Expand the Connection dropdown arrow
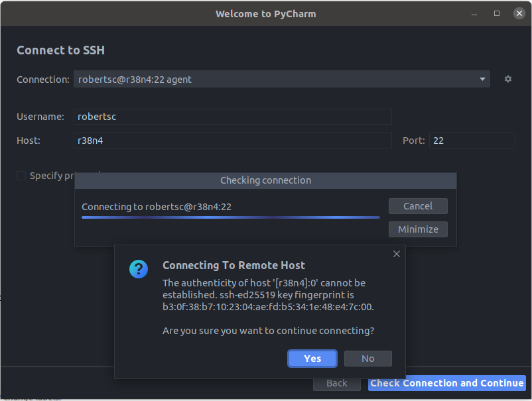Screen dimensions: 532x401 [482, 79]
